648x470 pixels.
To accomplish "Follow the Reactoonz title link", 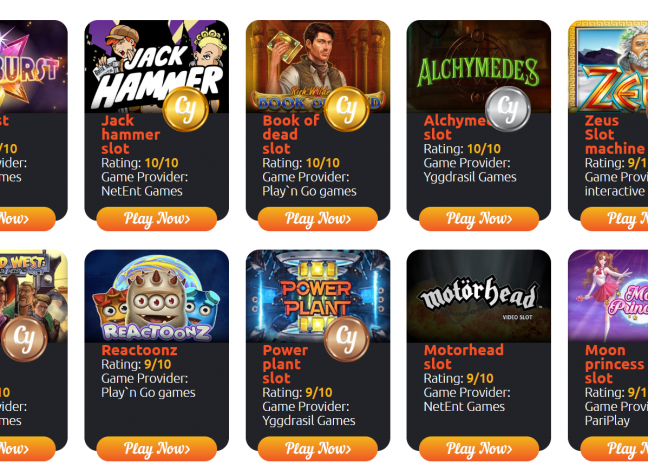I will 140,350.
